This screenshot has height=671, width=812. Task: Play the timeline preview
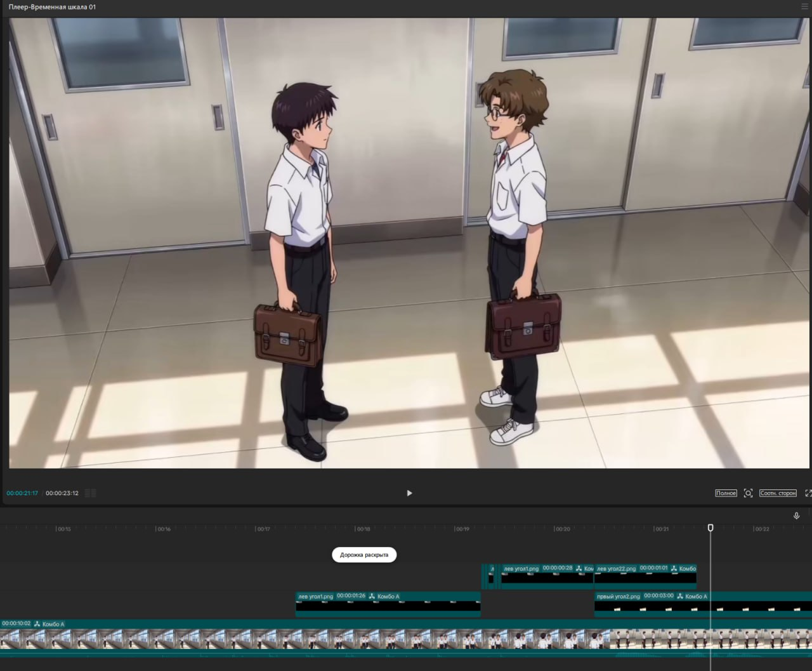(x=409, y=493)
